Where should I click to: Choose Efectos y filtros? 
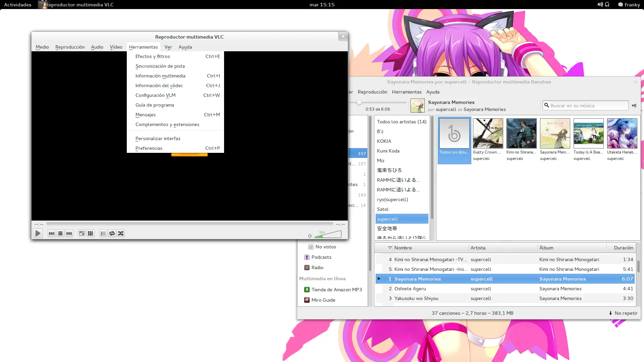[x=175, y=56]
